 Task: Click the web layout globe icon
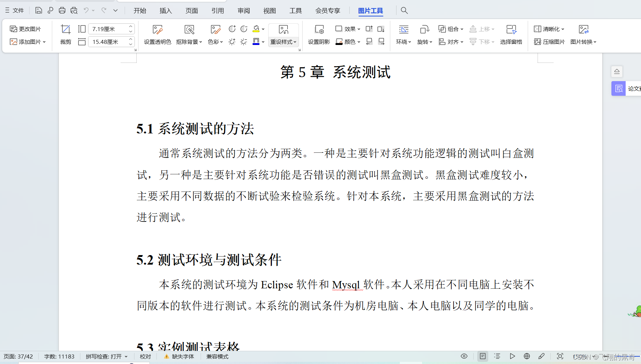527,356
